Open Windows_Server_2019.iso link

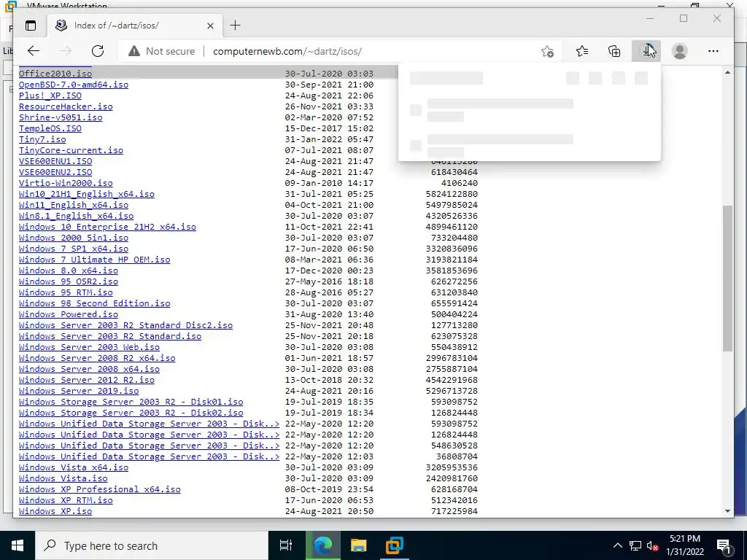tap(79, 391)
